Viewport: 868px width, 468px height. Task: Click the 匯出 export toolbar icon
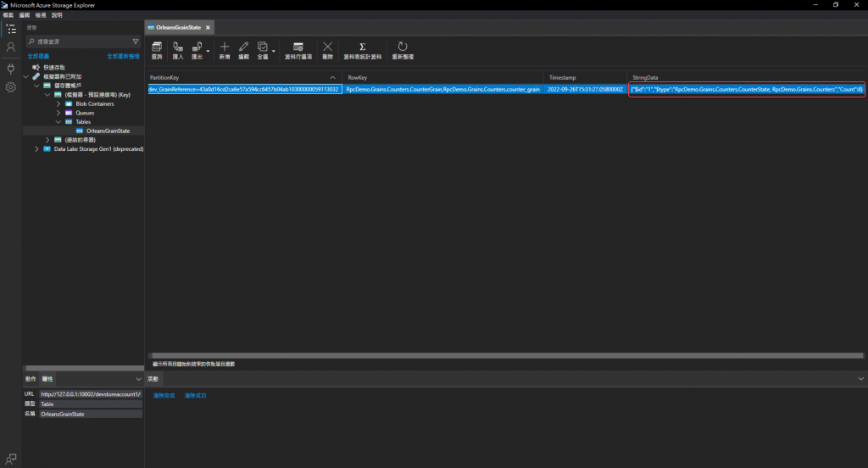point(197,50)
